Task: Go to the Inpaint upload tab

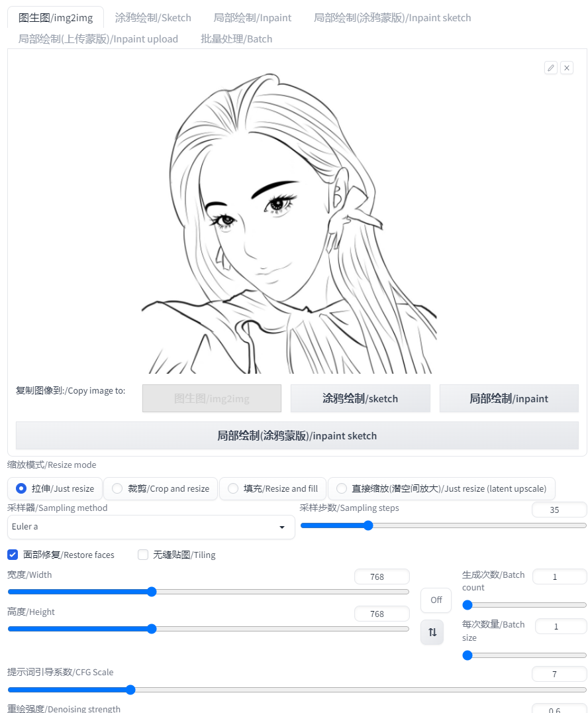Action: [98, 38]
